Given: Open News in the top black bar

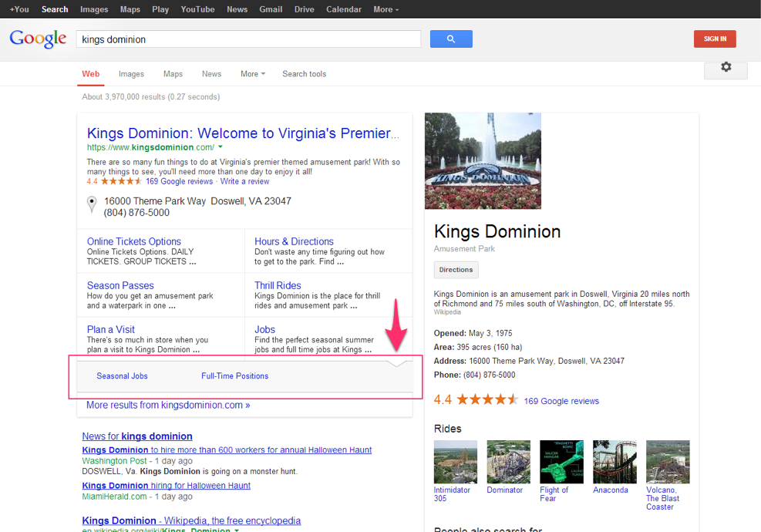Looking at the screenshot, I should coord(237,9).
